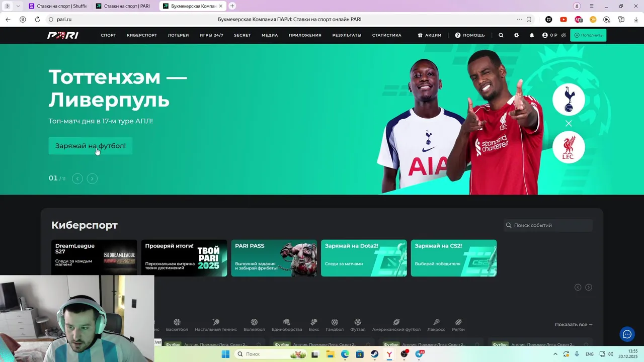
Task: Open a new browser tab
Action: pos(232,6)
